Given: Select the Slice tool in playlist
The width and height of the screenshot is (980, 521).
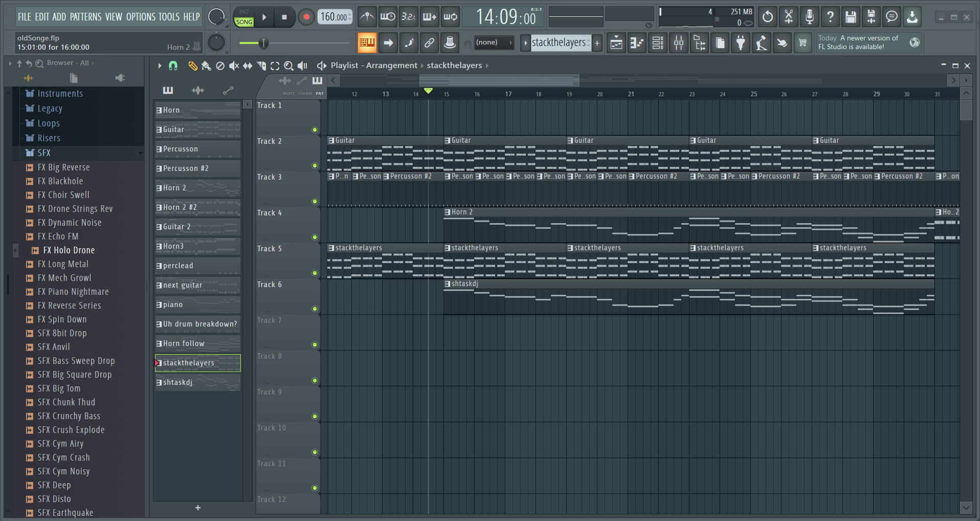Looking at the screenshot, I should point(261,66).
